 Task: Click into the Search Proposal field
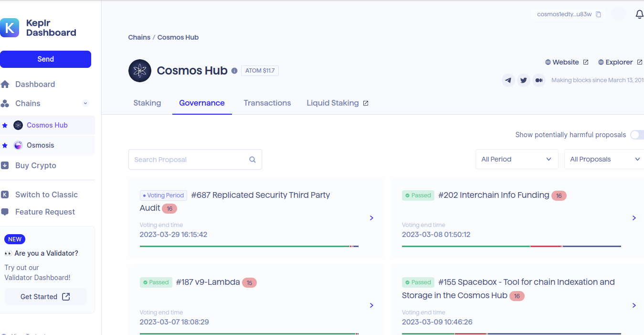point(195,160)
